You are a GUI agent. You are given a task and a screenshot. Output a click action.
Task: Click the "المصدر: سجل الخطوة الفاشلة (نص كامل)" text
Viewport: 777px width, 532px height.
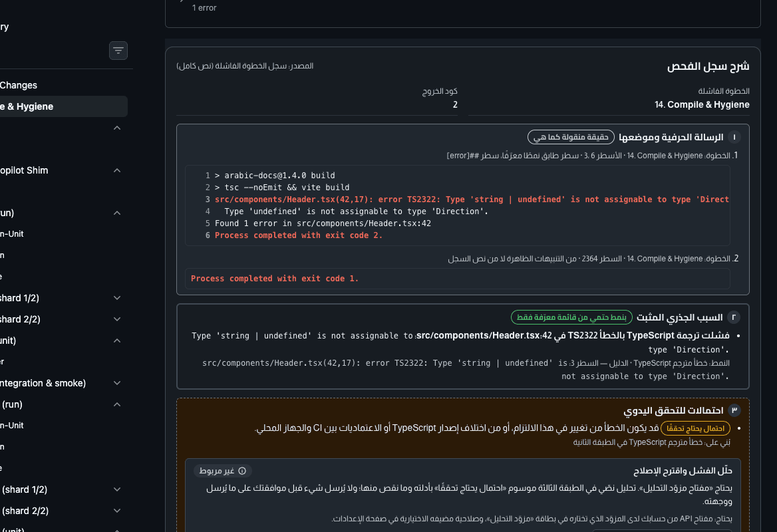coord(245,66)
